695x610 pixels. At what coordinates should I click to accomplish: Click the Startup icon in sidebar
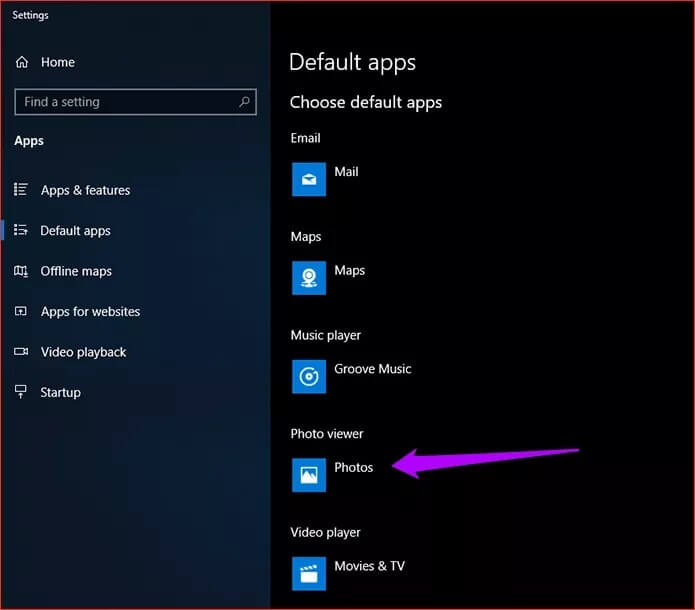[21, 392]
